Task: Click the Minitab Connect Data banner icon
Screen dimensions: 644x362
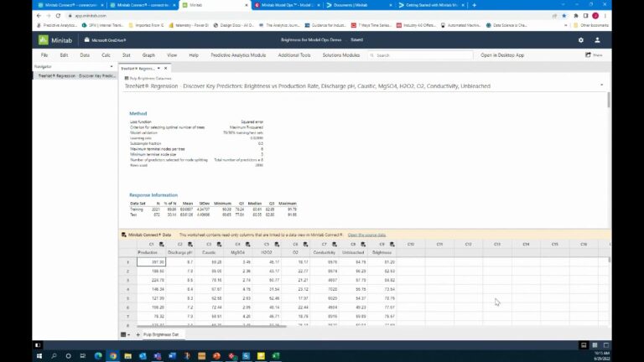Action: pos(123,235)
